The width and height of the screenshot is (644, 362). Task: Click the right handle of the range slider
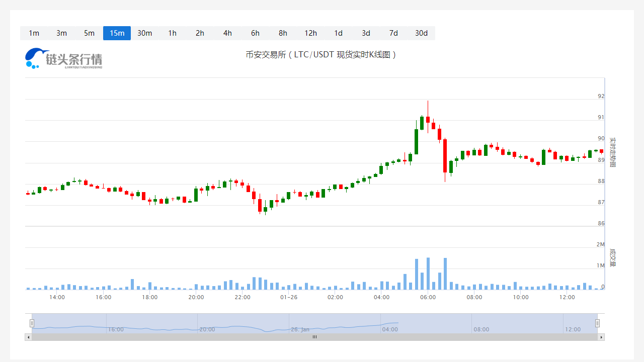[x=597, y=323]
